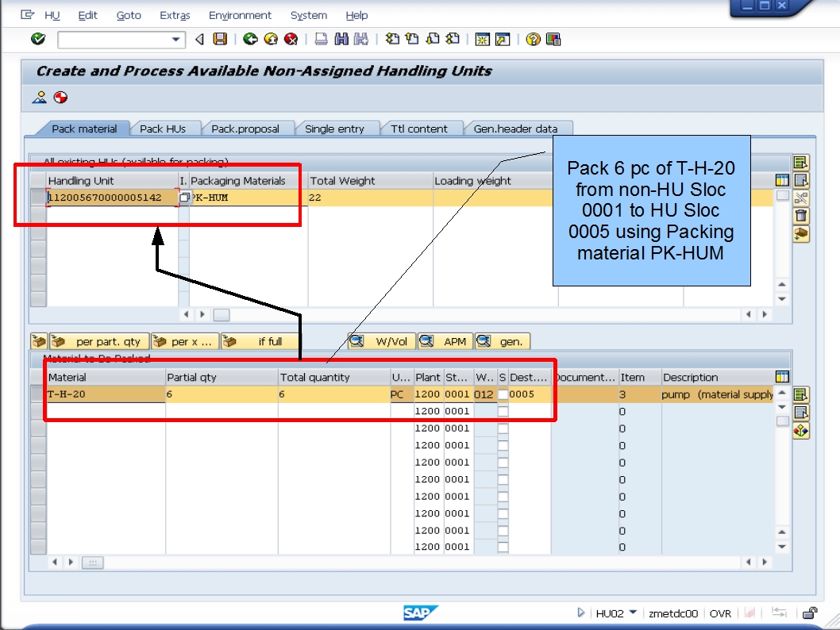Screen dimensions: 840x630
Task: Click the empty Material field in the second row
Action: (103, 411)
